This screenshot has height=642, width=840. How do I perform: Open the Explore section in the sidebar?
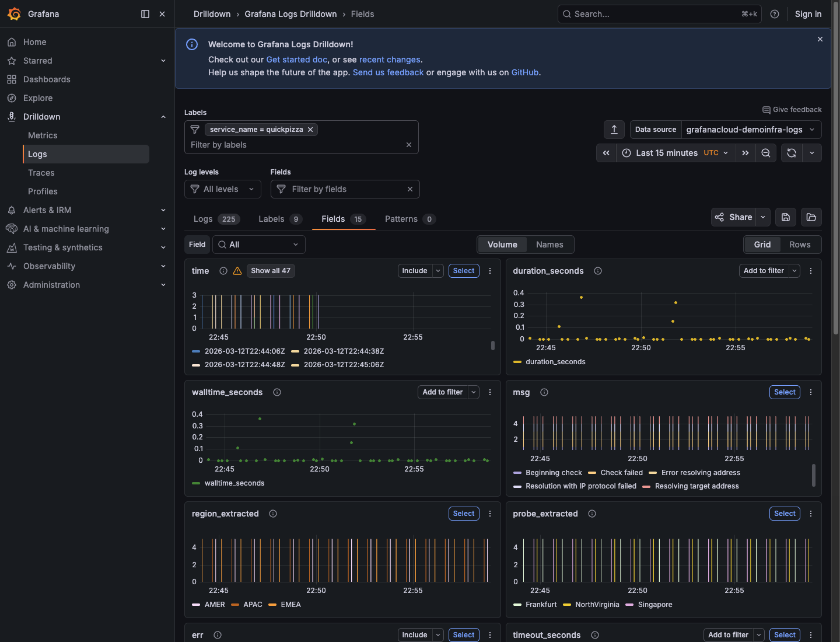(37, 97)
